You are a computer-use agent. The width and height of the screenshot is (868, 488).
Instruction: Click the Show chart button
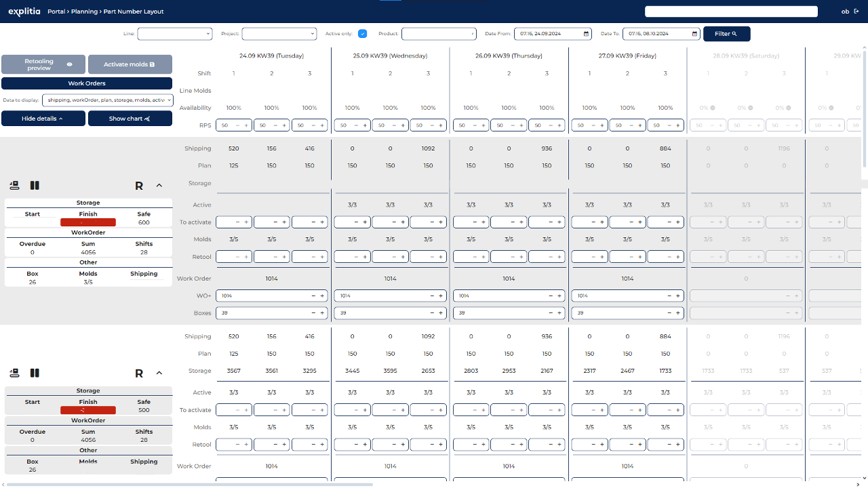click(x=130, y=119)
